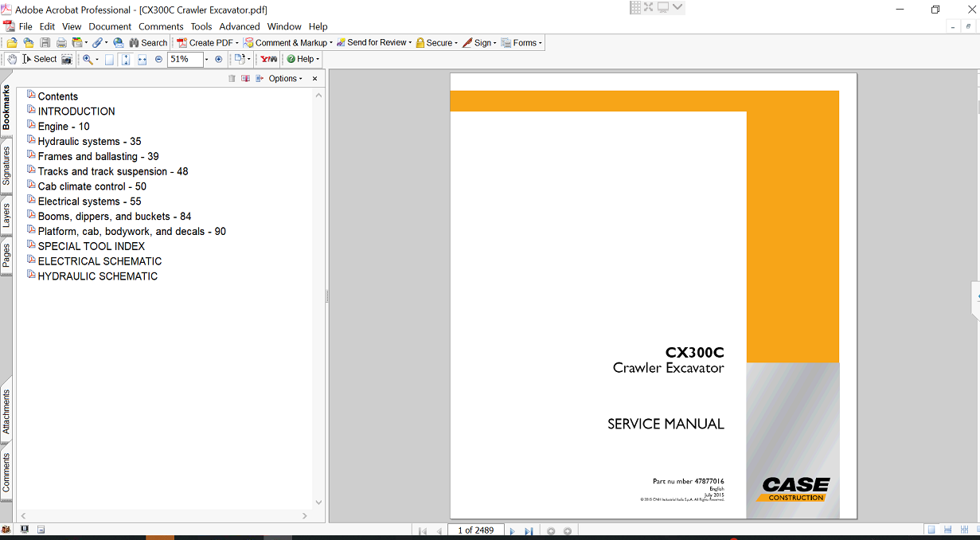
Task: Delete bookmark with trash icon
Action: pyautogui.click(x=232, y=79)
